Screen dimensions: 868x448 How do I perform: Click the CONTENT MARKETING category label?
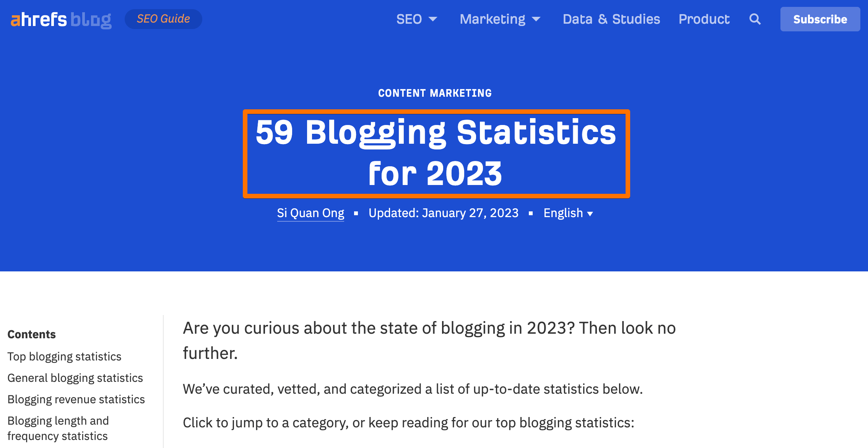click(x=435, y=93)
